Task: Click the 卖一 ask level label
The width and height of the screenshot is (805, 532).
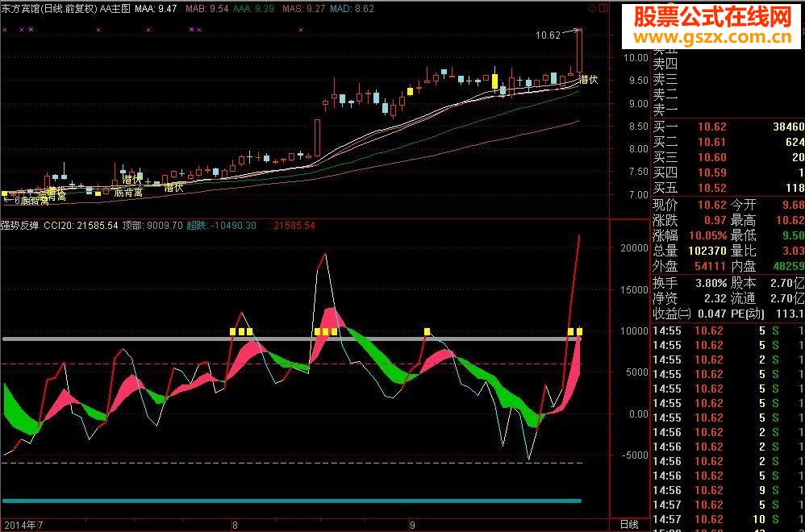Action: 665,110
